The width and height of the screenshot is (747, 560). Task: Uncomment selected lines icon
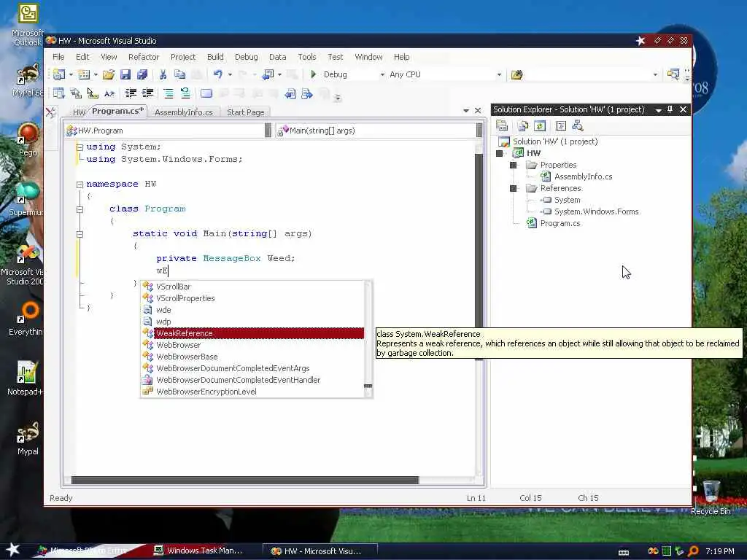click(185, 93)
